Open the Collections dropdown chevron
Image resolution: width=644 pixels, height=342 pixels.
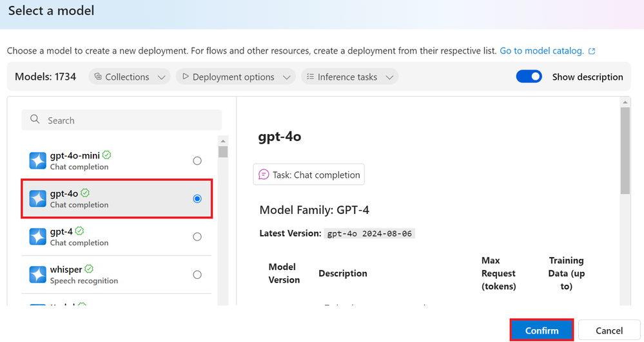pyautogui.click(x=161, y=77)
